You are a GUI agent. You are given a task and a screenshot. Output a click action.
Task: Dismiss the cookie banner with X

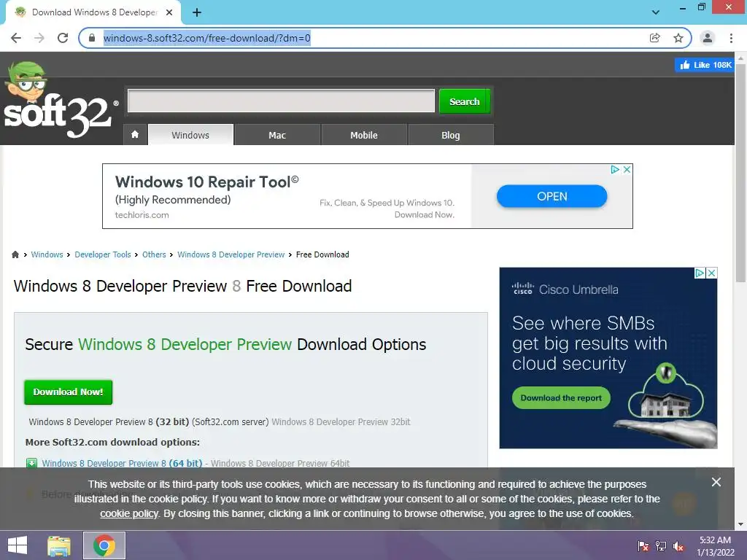(x=716, y=482)
